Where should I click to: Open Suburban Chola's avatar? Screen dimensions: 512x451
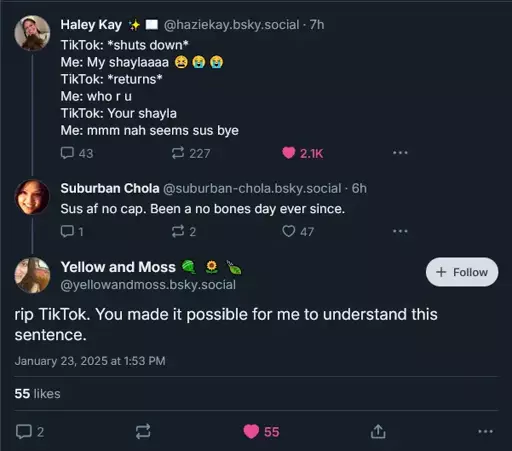32,197
